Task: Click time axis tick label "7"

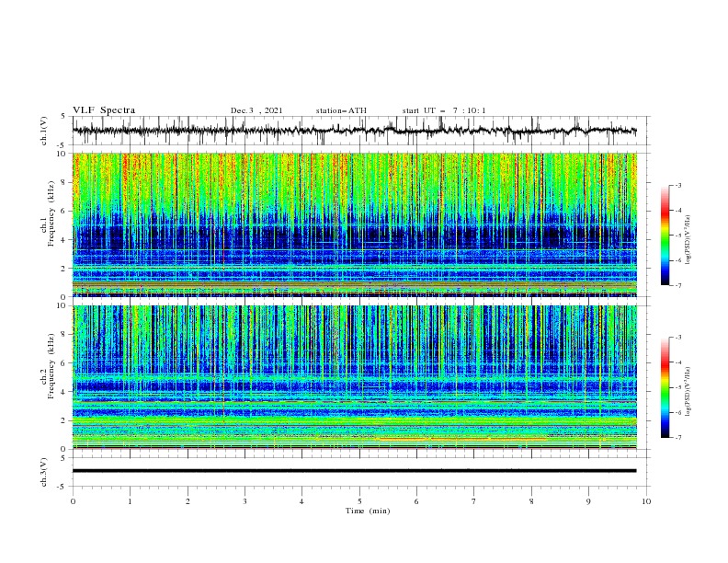Action: point(474,501)
